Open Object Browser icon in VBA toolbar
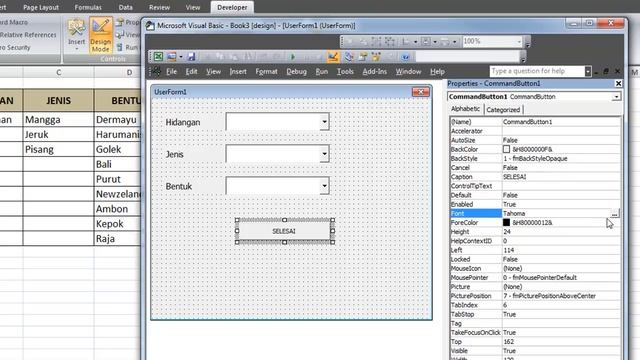This screenshot has width=640, height=360. [x=376, y=57]
